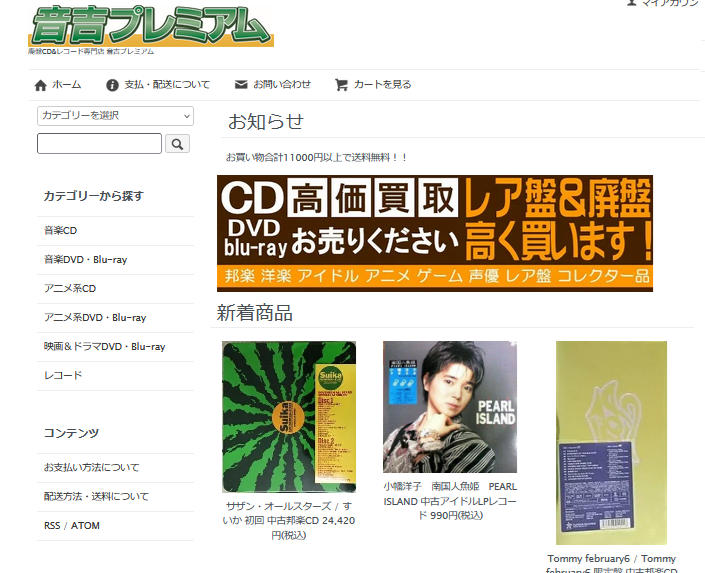Open 音楽CD category

click(x=60, y=231)
